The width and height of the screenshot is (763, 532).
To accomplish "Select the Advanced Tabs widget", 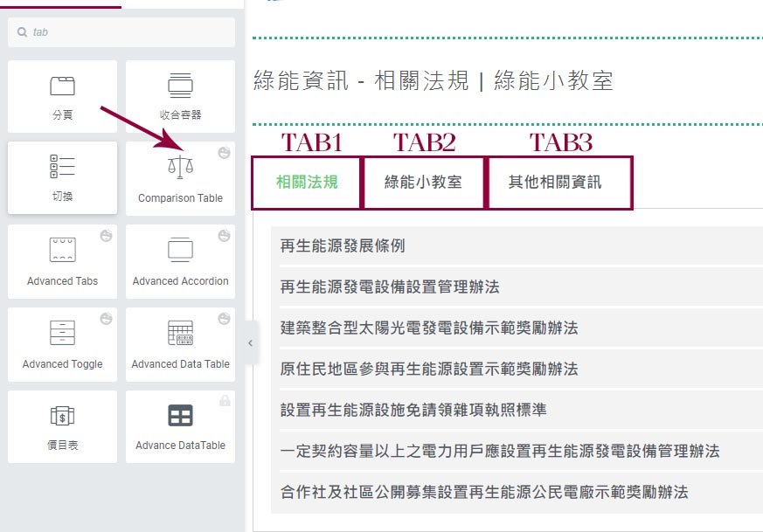I will point(62,261).
